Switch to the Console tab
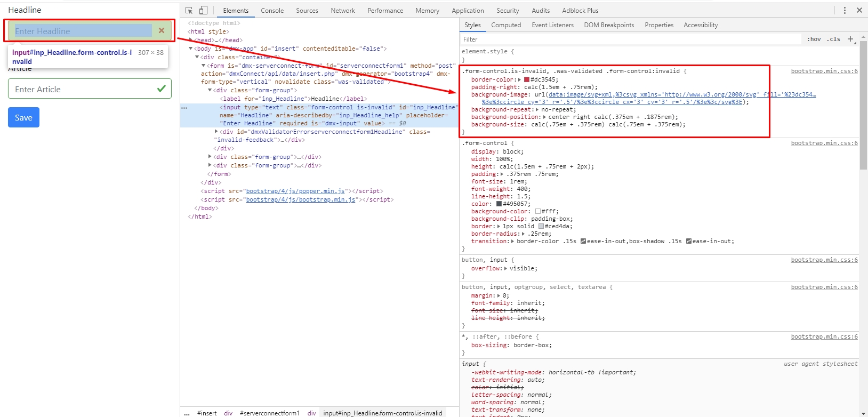Screen dimensions: 868x417 tap(272, 11)
